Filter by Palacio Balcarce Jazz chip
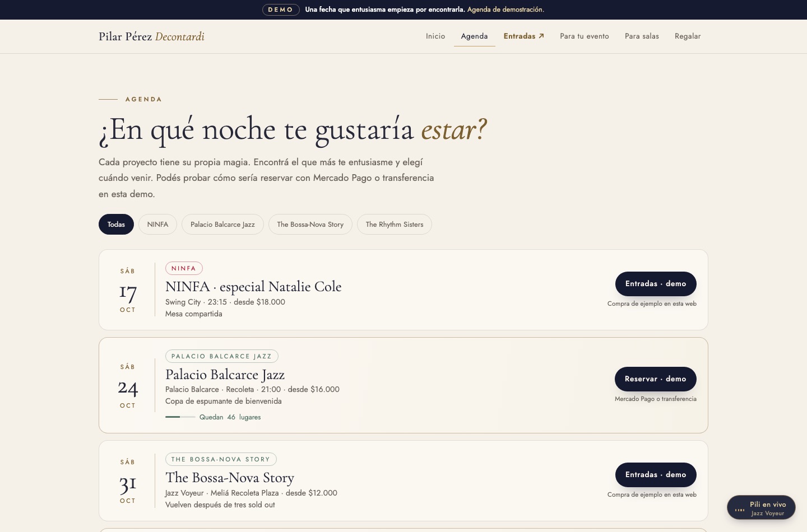Screen dimensions: 807x532 tap(222, 224)
